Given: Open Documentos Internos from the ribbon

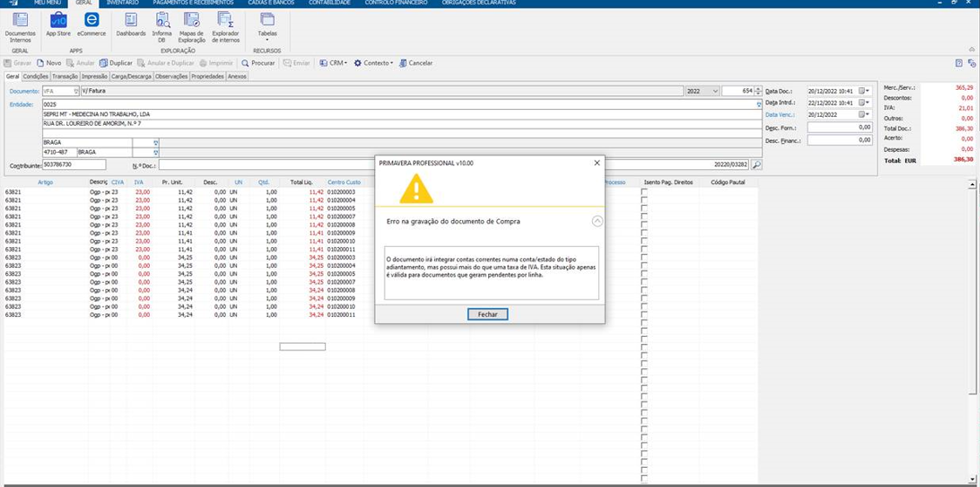Looking at the screenshot, I should (20, 25).
